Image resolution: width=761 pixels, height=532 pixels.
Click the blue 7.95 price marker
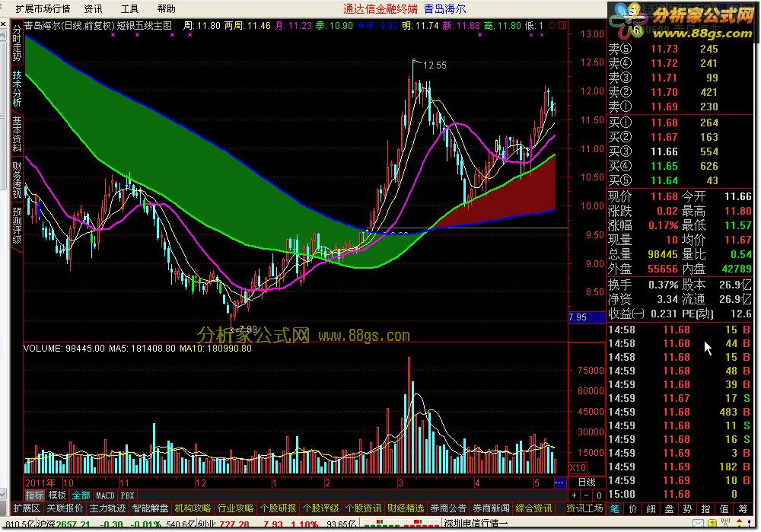click(587, 317)
